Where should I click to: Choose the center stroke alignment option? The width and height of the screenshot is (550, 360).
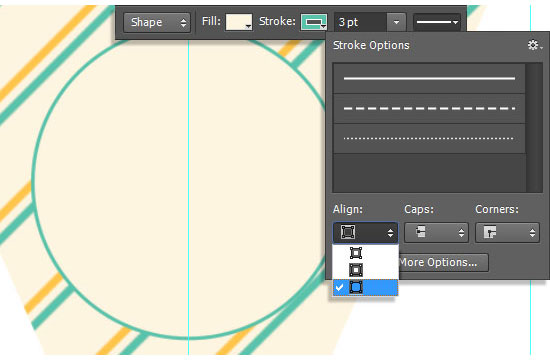tap(365, 270)
